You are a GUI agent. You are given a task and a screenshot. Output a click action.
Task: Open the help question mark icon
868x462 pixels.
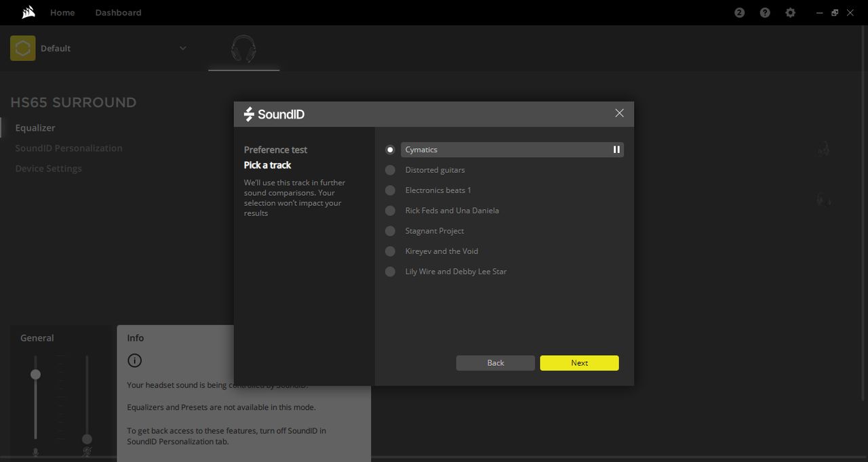[765, 13]
